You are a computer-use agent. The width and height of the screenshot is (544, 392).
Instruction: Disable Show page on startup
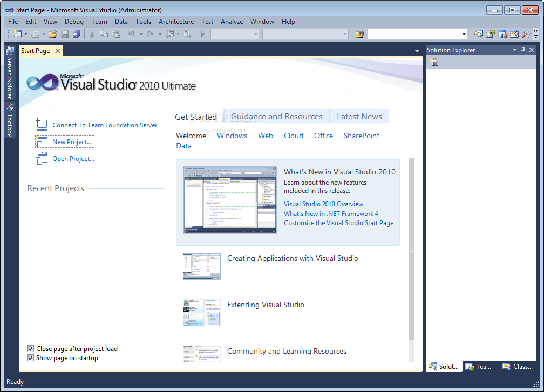pyautogui.click(x=31, y=357)
